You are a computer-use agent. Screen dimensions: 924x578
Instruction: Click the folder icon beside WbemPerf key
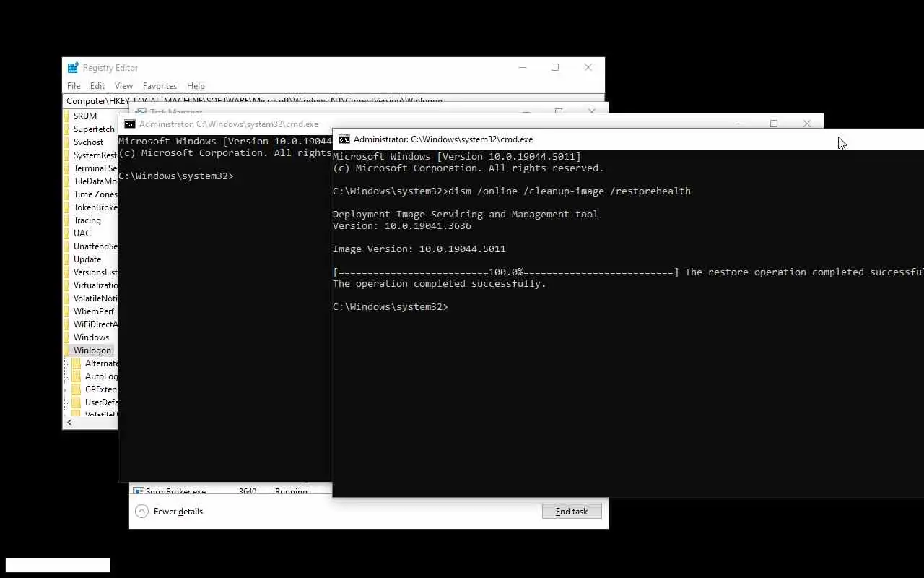pos(67,311)
